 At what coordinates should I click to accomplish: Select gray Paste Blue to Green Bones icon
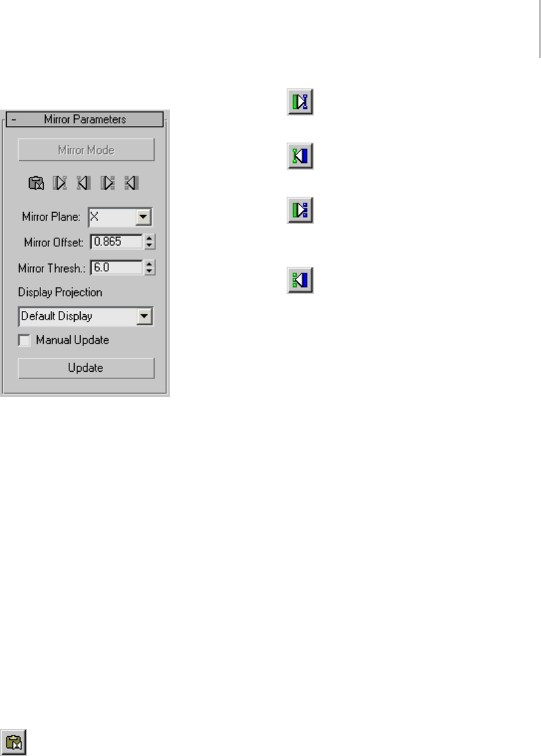pyautogui.click(x=83, y=183)
